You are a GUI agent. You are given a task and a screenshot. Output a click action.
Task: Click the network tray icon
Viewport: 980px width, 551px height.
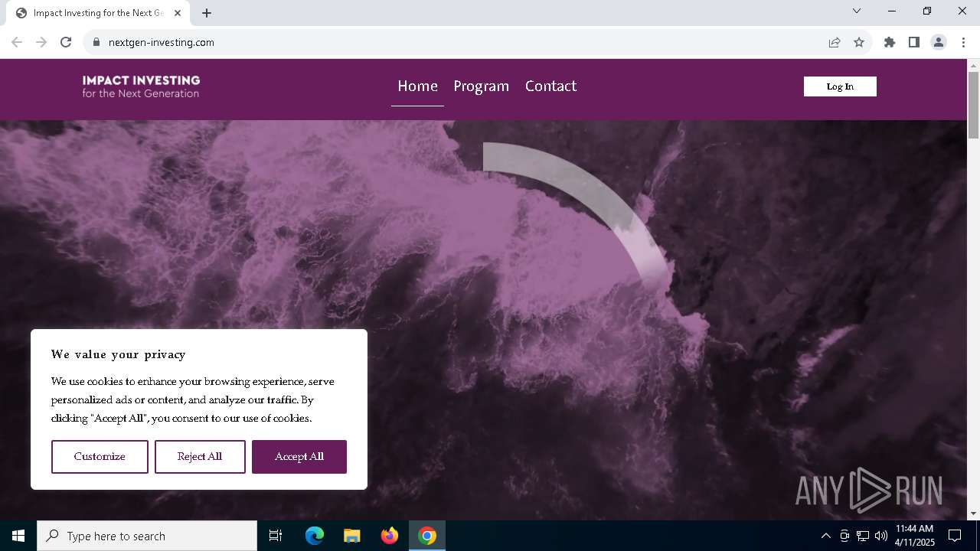click(863, 536)
